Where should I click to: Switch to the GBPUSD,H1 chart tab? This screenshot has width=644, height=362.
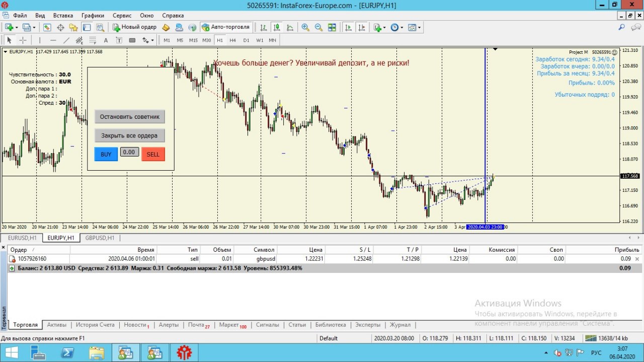tap(100, 238)
